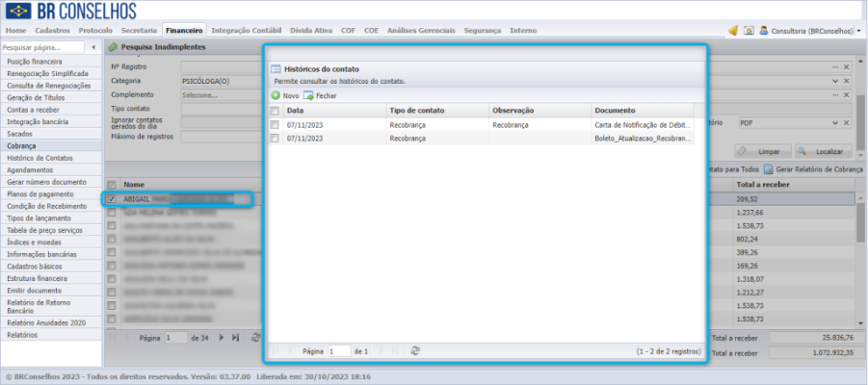The image size is (868, 385).
Task: Open Complemento lookup ellipsis
Action: [836, 94]
